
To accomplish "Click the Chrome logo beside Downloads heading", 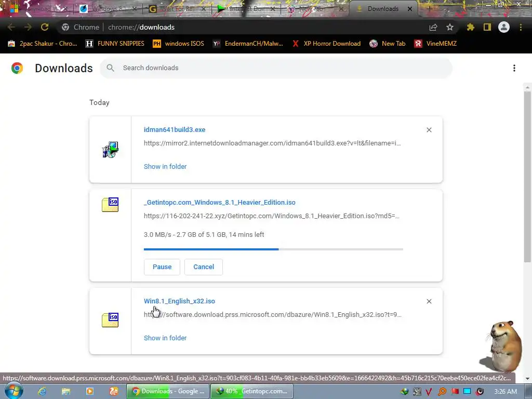I will pyautogui.click(x=17, y=68).
